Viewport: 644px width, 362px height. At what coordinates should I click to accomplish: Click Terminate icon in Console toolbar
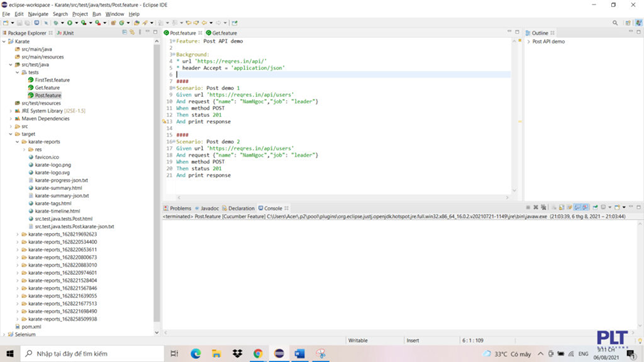point(528,208)
